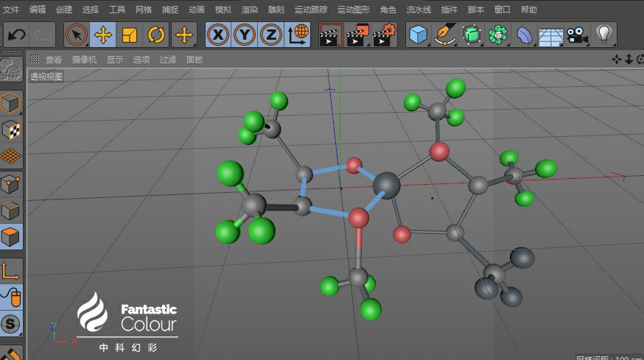
Task: Add a light bulb object
Action: point(603,35)
